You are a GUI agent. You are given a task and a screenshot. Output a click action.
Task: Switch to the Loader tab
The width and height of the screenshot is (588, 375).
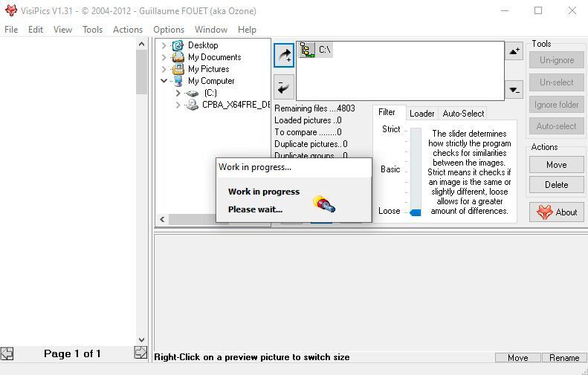pyautogui.click(x=422, y=114)
